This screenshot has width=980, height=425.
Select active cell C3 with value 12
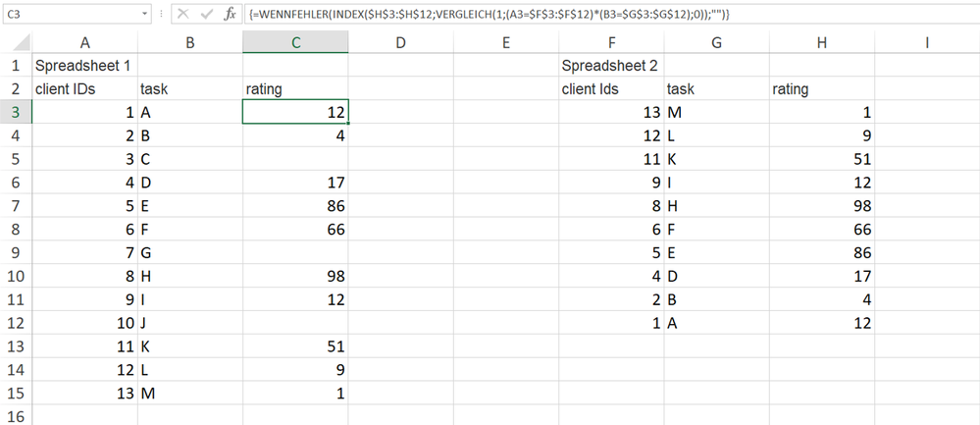point(295,113)
